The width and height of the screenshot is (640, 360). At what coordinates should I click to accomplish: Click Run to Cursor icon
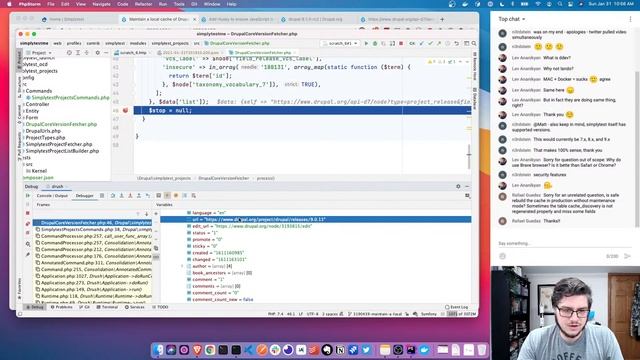coord(148,196)
